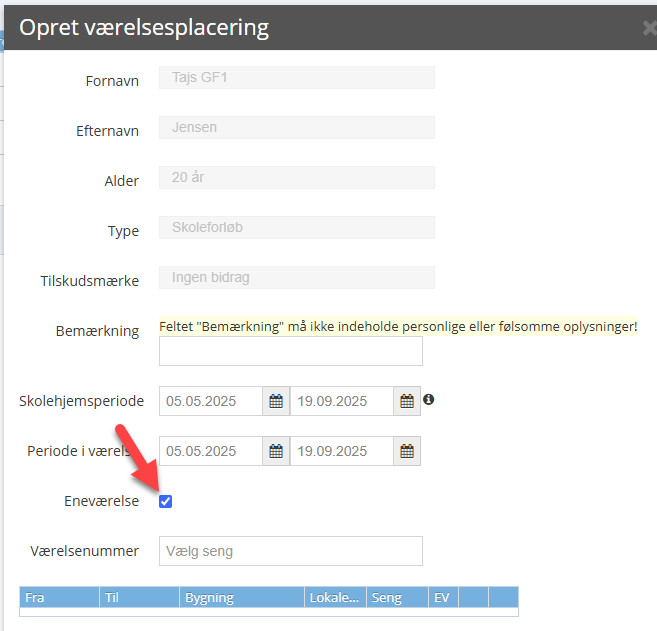Click the Skolehjemsperiode start date field
The image size is (657, 631).
pyautogui.click(x=211, y=401)
